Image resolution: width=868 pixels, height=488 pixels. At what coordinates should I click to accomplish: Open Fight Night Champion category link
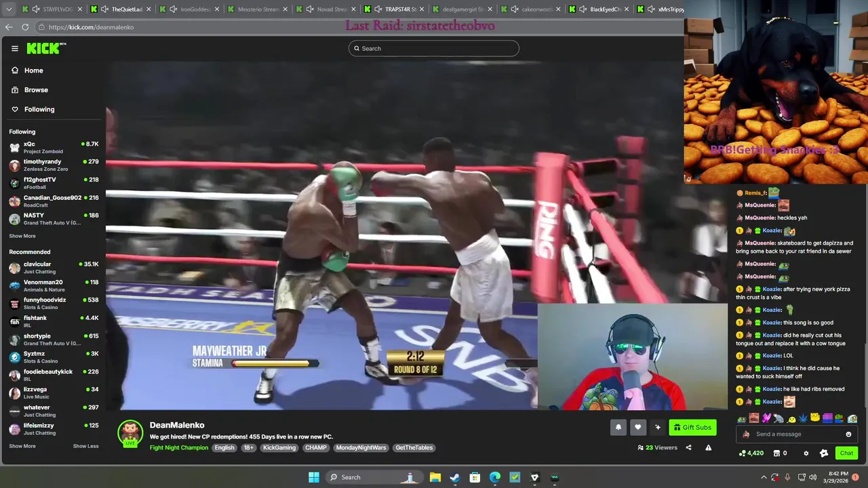(x=179, y=447)
